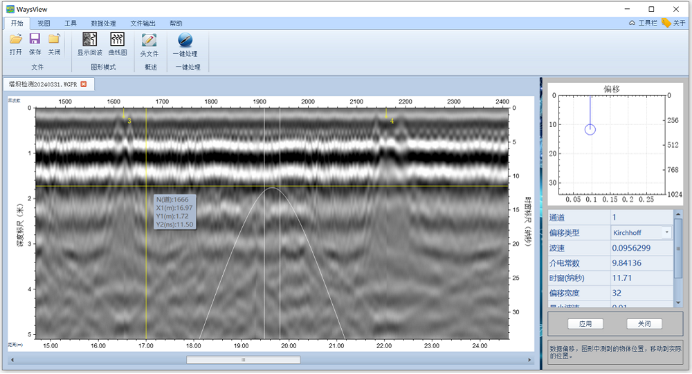Click the property list scroll up arrow
This screenshot has height=374, width=692.
(678, 214)
